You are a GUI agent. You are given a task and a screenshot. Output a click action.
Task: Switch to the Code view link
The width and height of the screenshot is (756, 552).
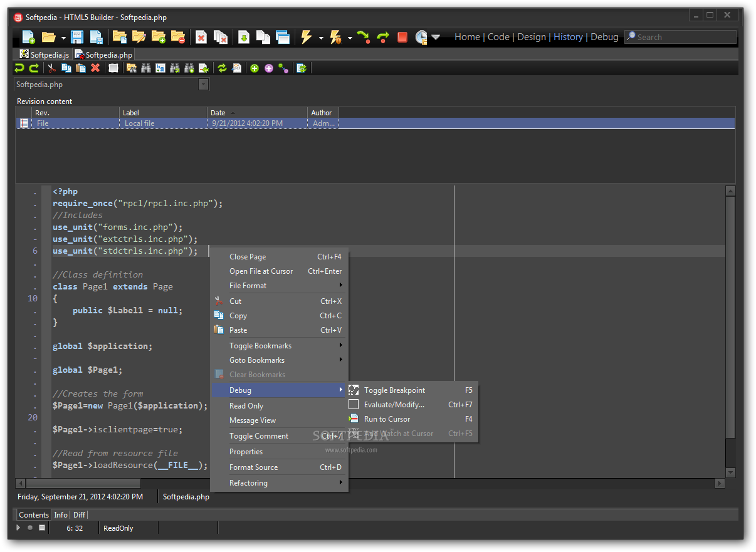[x=498, y=37]
